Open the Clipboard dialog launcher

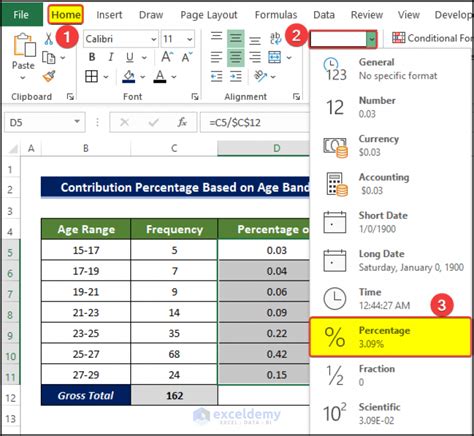point(70,97)
